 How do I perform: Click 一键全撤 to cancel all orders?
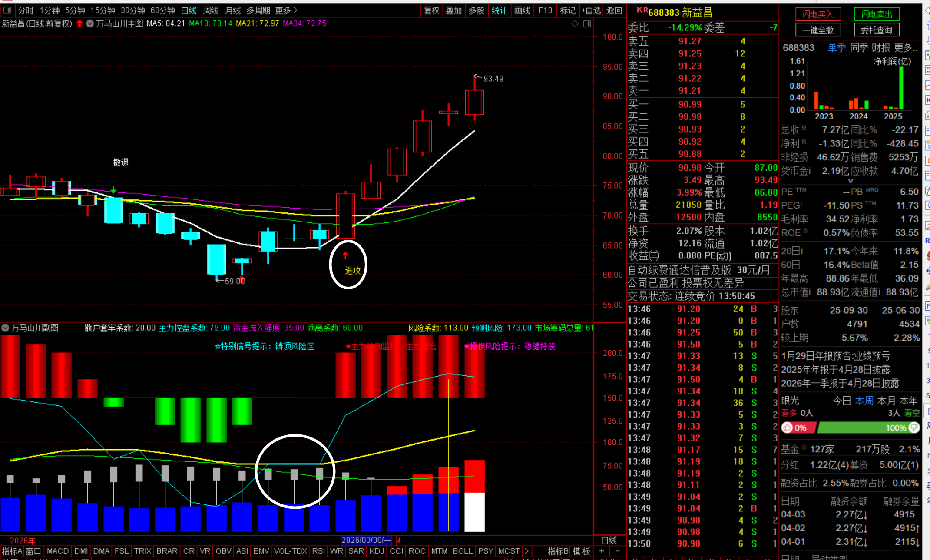coord(818,30)
